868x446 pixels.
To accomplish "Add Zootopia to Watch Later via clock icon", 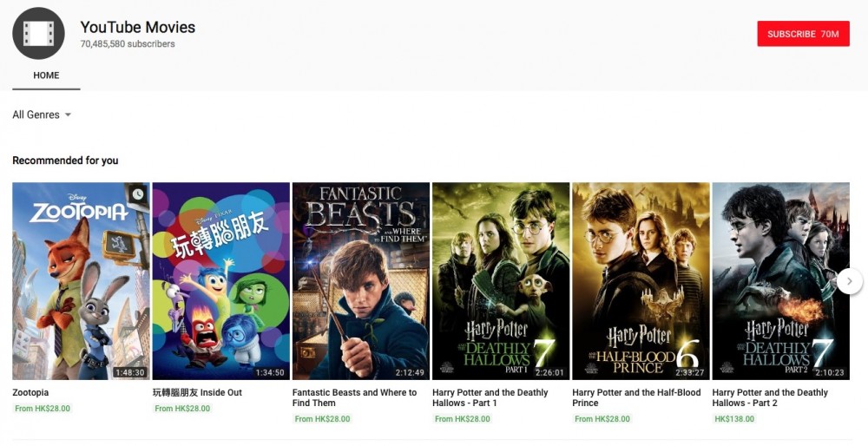I will pyautogui.click(x=138, y=194).
